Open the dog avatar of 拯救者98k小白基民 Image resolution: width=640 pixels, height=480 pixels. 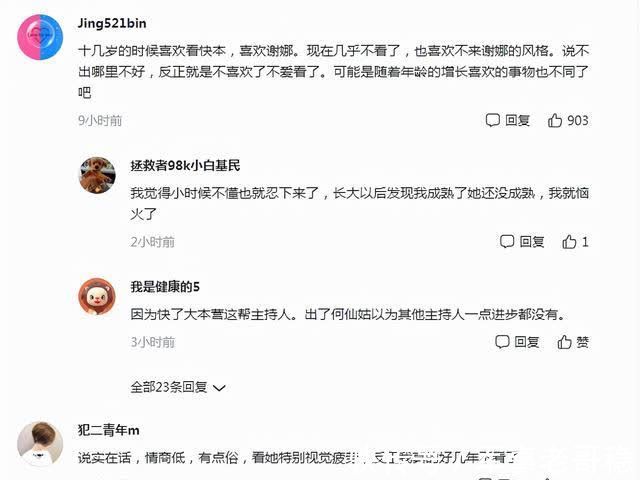click(x=97, y=175)
